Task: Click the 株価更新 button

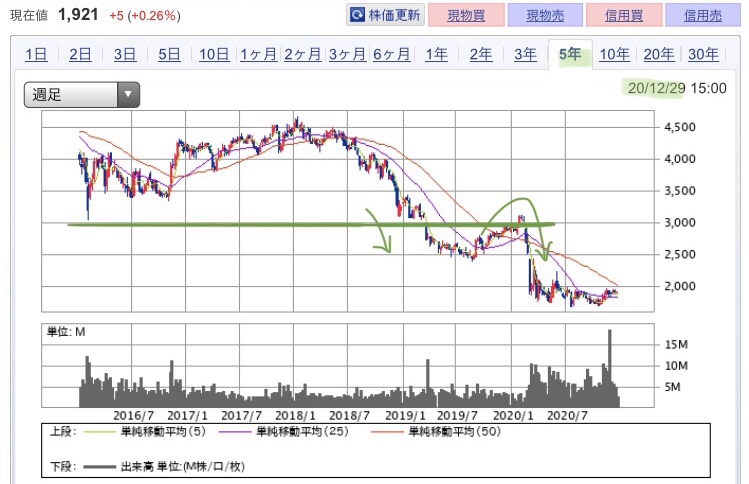Action: tap(385, 15)
